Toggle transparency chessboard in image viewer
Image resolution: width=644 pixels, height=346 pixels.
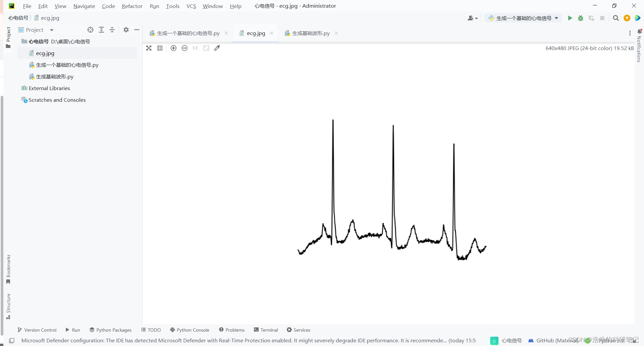point(149,48)
